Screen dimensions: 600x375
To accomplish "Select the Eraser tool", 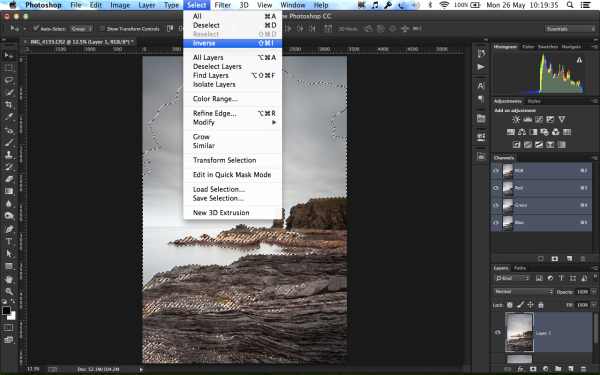I will (x=9, y=179).
